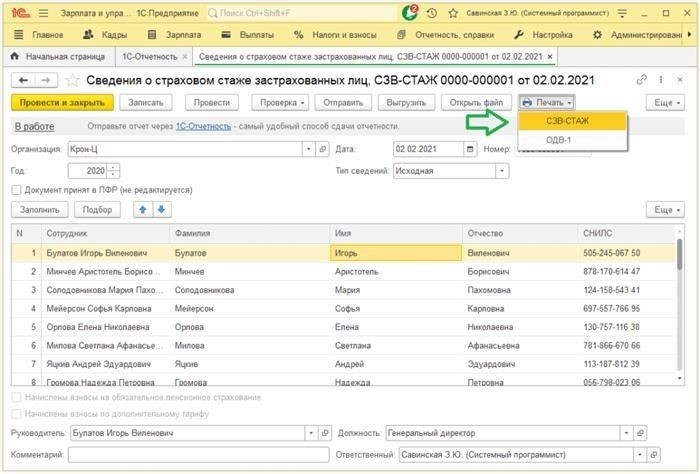Viewport: 700px width, 474px height.
Task: Expand the Тип сведений dropdown
Action: 502,171
